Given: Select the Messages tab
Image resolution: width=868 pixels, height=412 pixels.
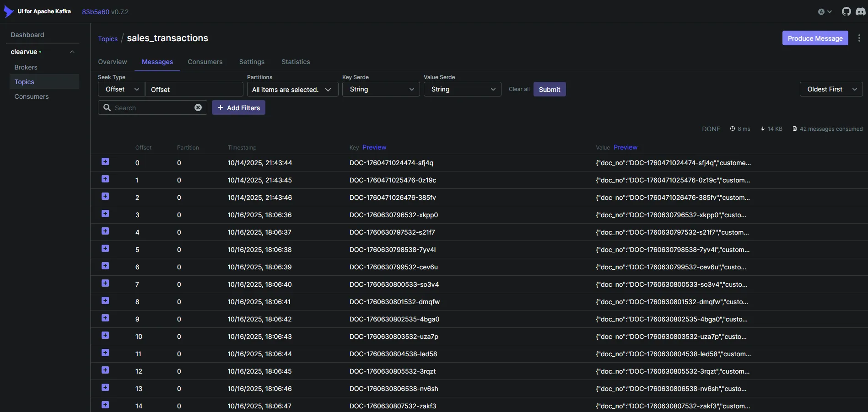Looking at the screenshot, I should tap(157, 62).
